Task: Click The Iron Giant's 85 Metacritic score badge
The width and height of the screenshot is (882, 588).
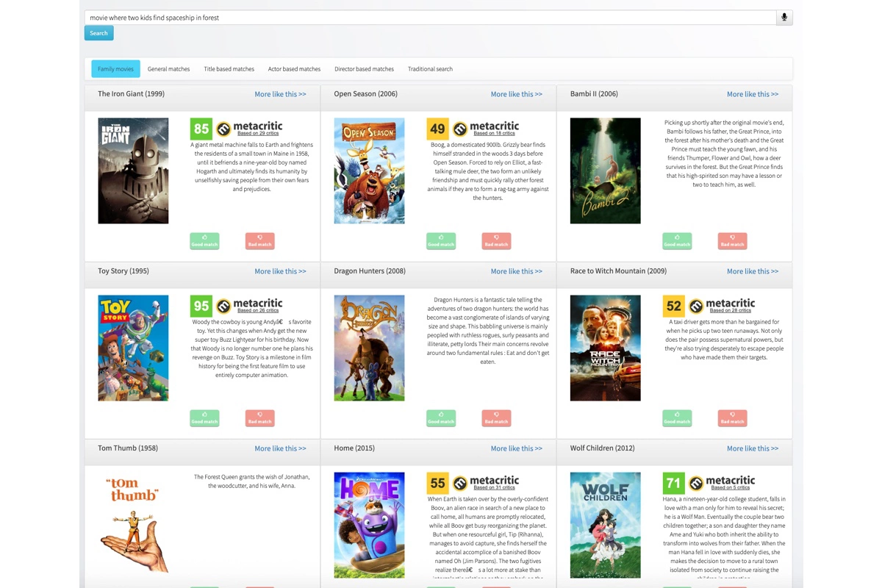Action: pyautogui.click(x=201, y=129)
